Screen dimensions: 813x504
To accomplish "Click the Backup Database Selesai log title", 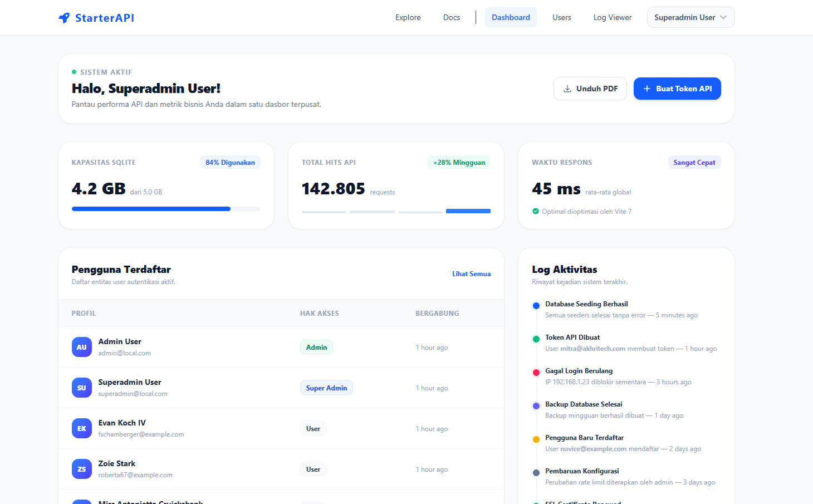I will [x=584, y=404].
